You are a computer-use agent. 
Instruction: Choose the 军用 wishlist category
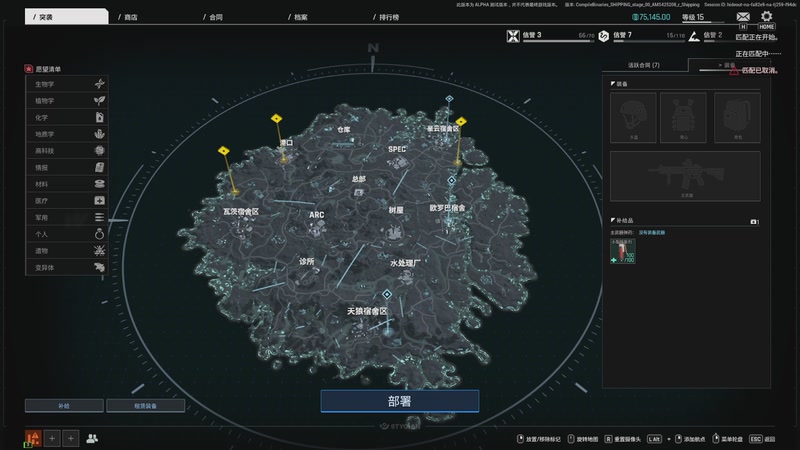[x=66, y=217]
